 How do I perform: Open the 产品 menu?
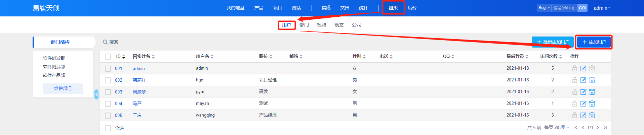[x=259, y=8]
